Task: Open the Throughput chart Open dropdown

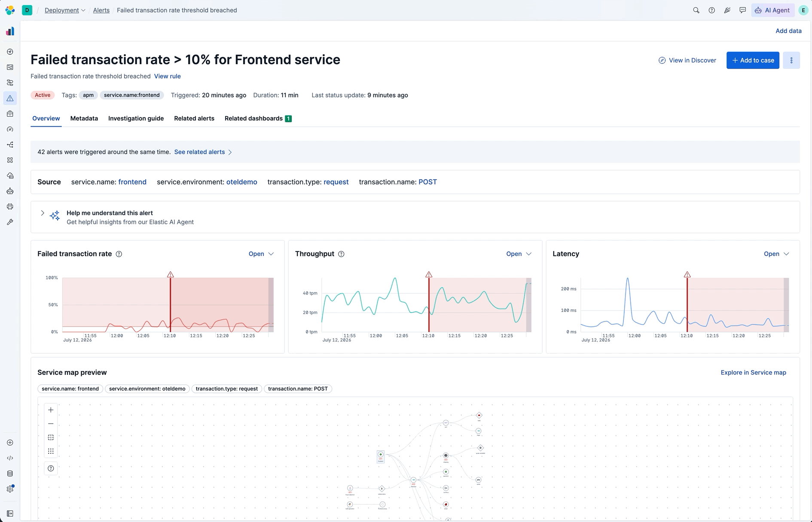Action: coord(519,254)
